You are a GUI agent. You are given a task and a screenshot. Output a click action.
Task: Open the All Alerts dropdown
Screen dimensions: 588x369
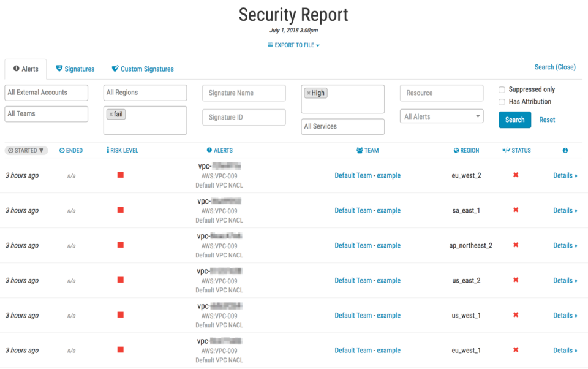click(442, 116)
